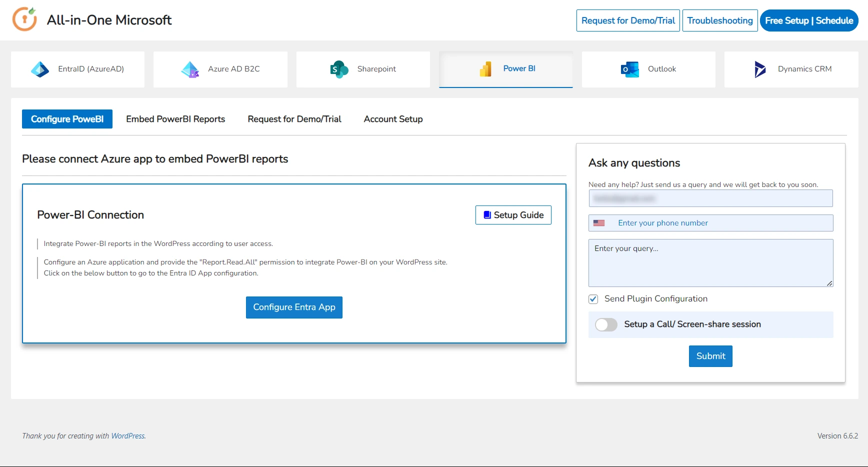
Task: Click the book icon in Setup Guide
Action: coord(487,214)
